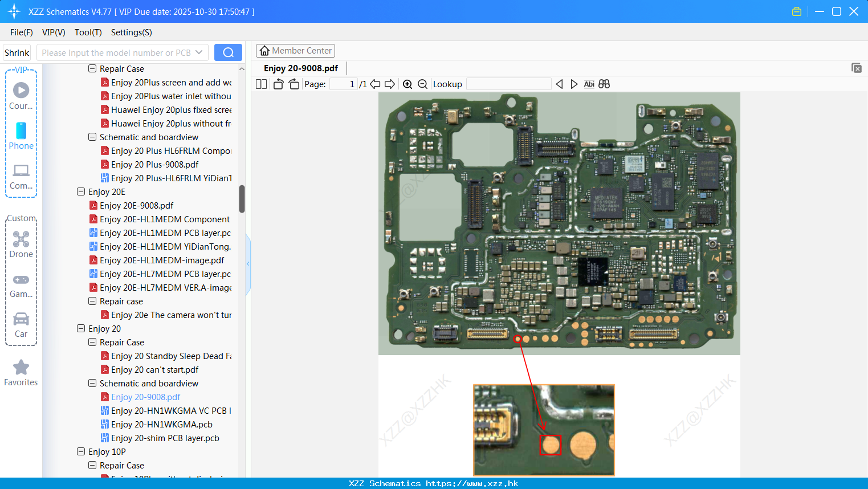Open Enjoy 20e camera won't turn file
The image size is (868, 489).
[171, 315]
